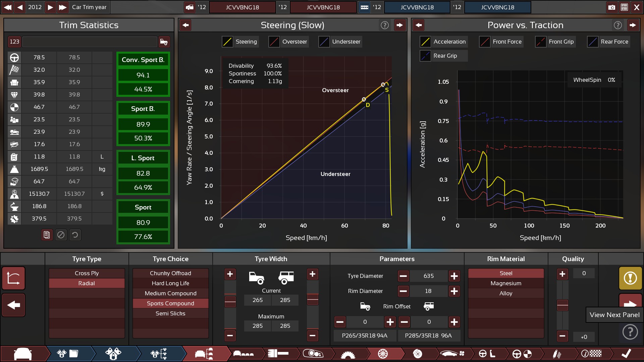Select Semi Slicks tyre choice
The width and height of the screenshot is (644, 362).
(x=170, y=313)
